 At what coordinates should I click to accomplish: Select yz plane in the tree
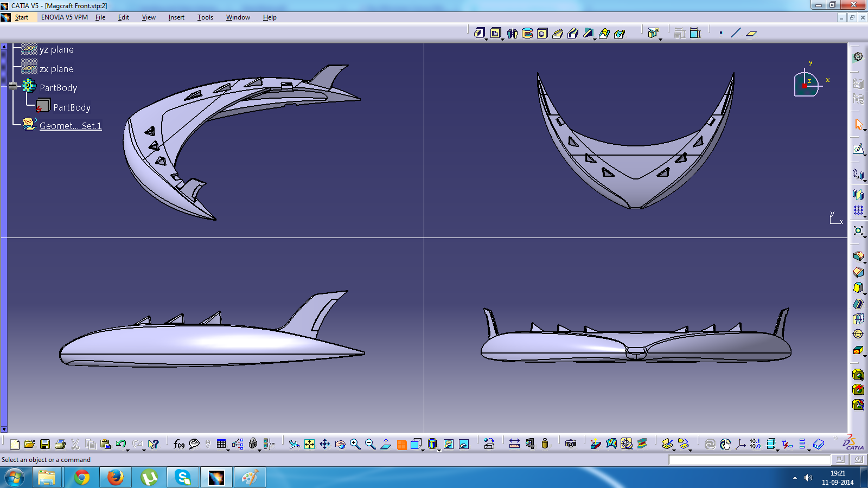[x=56, y=49]
